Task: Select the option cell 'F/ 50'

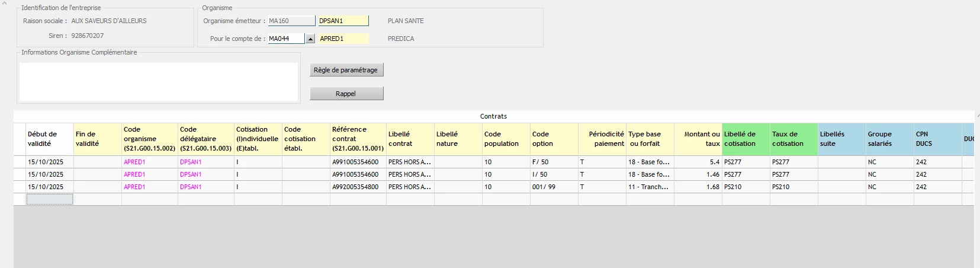Action: coord(554,162)
